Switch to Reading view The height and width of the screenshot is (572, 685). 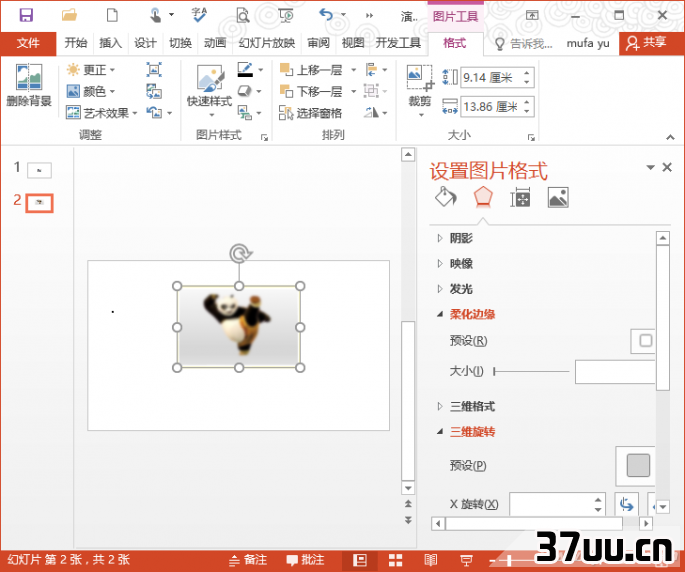pos(431,560)
